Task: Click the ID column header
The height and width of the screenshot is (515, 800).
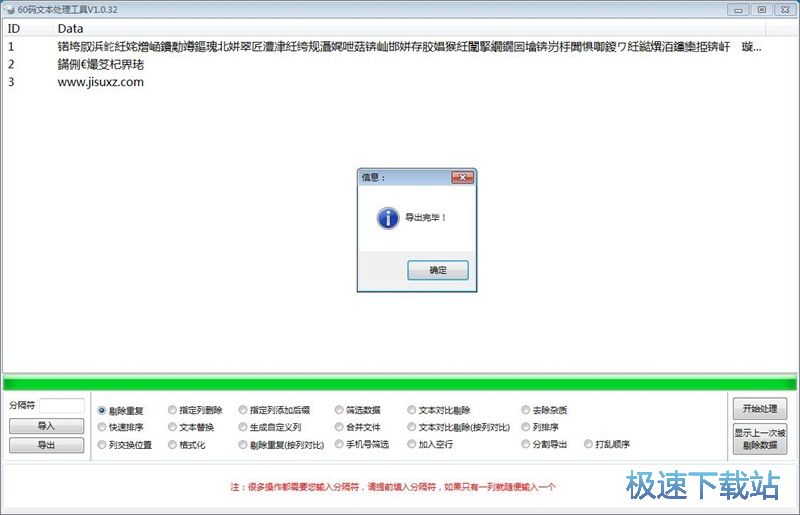Action: tap(28, 29)
